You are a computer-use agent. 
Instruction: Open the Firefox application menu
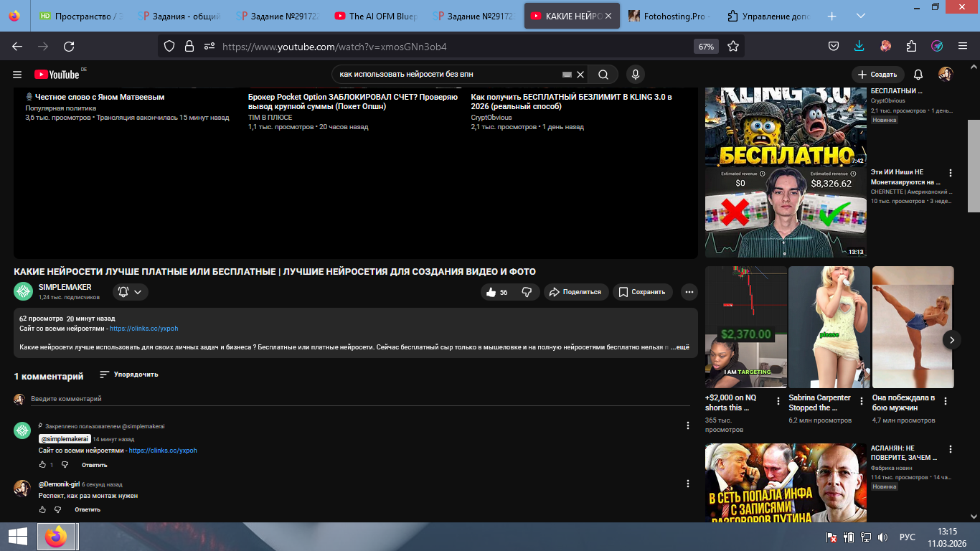point(963,46)
